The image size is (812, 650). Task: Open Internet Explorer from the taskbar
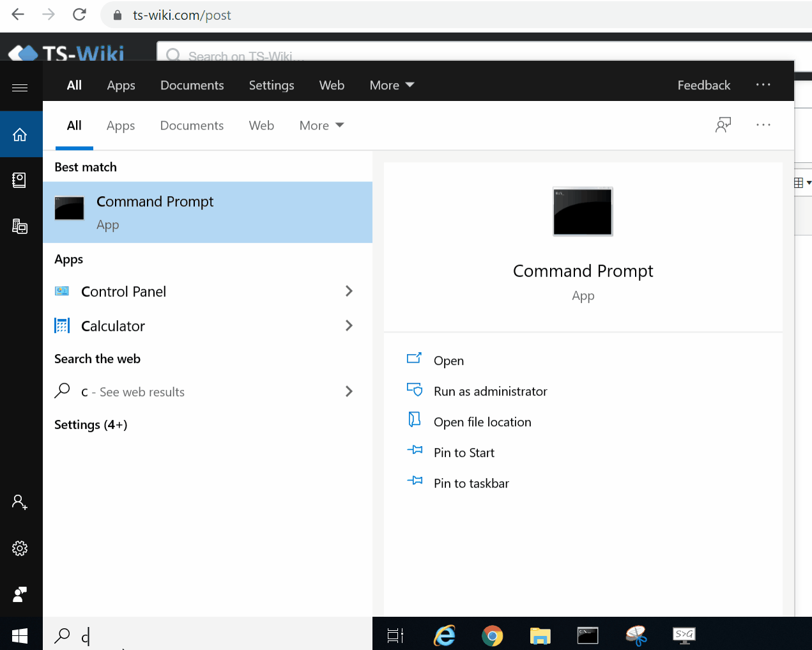pyautogui.click(x=445, y=635)
